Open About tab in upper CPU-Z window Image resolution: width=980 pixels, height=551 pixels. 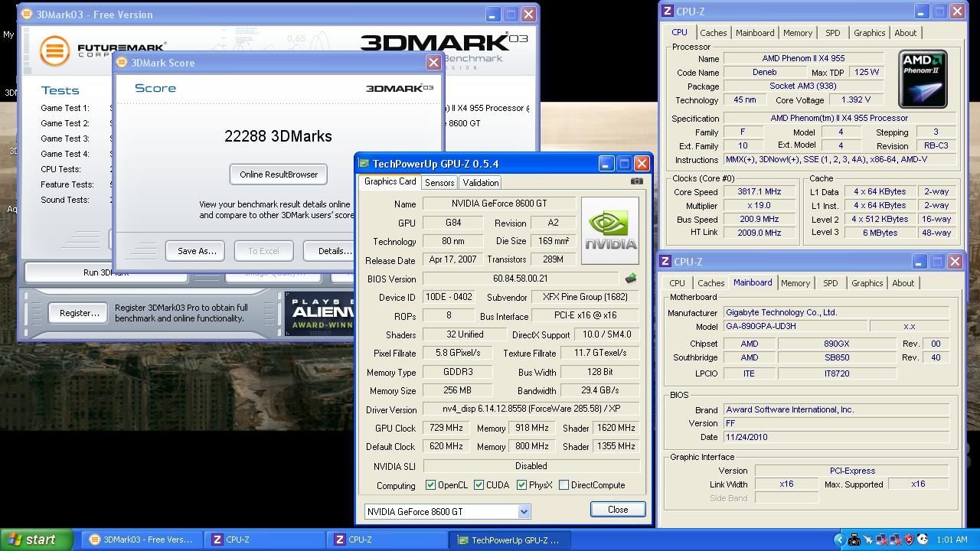[x=906, y=33]
